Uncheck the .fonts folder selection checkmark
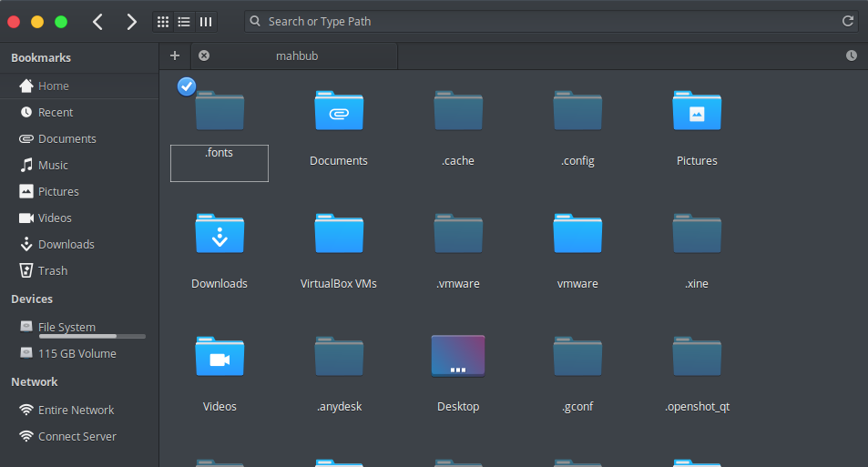Viewport: 868px width, 467px height. pyautogui.click(x=187, y=86)
